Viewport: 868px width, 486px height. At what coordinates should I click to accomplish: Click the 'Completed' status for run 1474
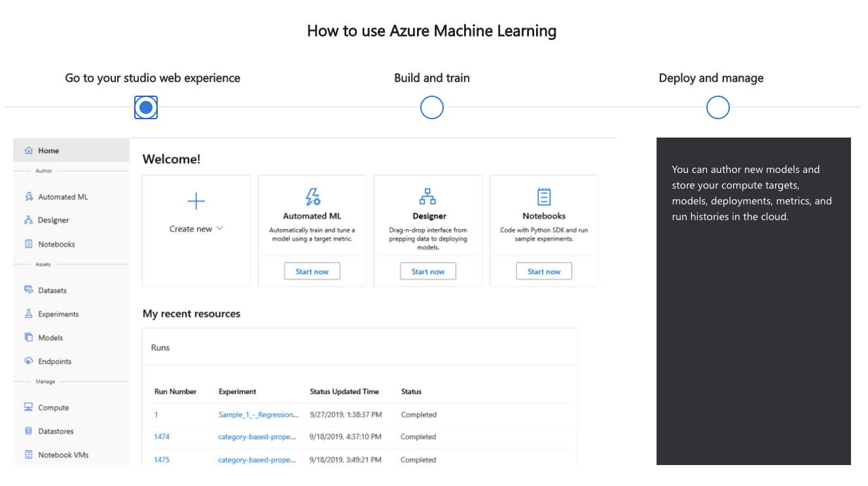[x=418, y=437]
